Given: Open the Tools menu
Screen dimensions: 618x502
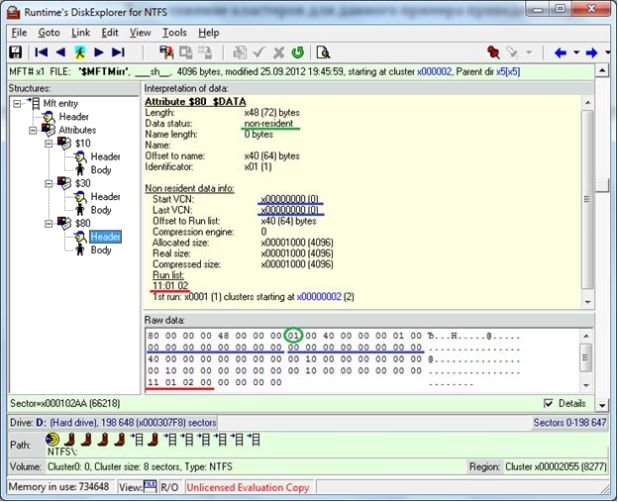Looking at the screenshot, I should coord(175,33).
